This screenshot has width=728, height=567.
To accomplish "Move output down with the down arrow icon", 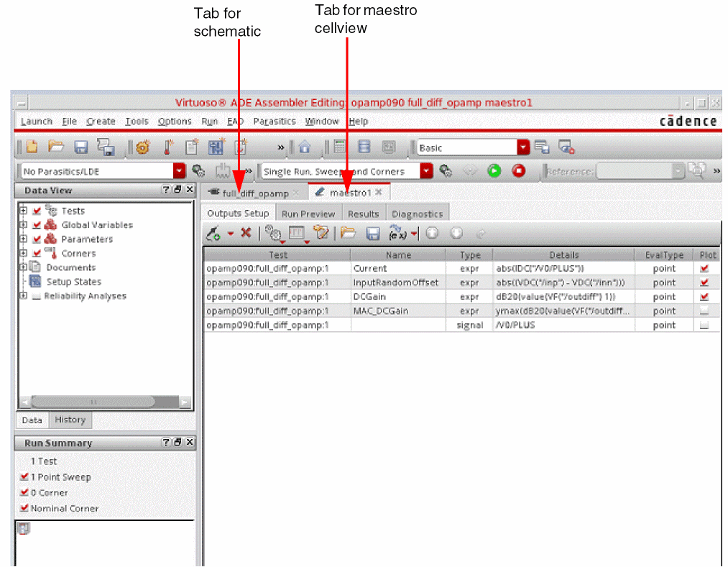I will click(456, 233).
